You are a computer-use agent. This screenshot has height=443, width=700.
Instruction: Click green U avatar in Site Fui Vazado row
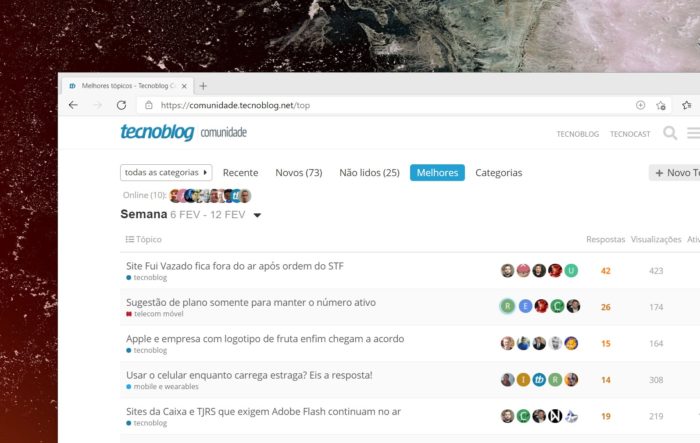pos(571,271)
